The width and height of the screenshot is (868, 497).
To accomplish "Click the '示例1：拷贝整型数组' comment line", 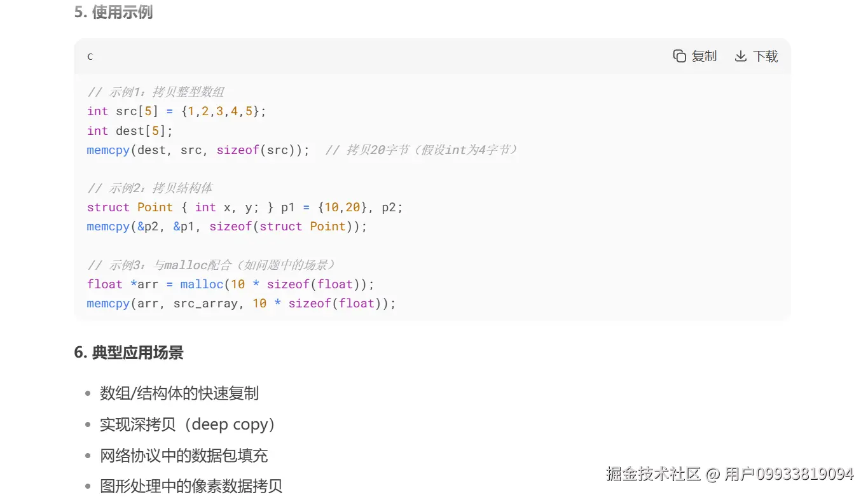I will (156, 92).
